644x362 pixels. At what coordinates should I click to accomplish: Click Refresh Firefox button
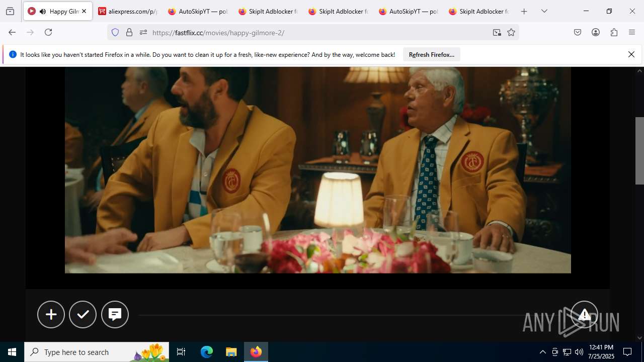432,55
